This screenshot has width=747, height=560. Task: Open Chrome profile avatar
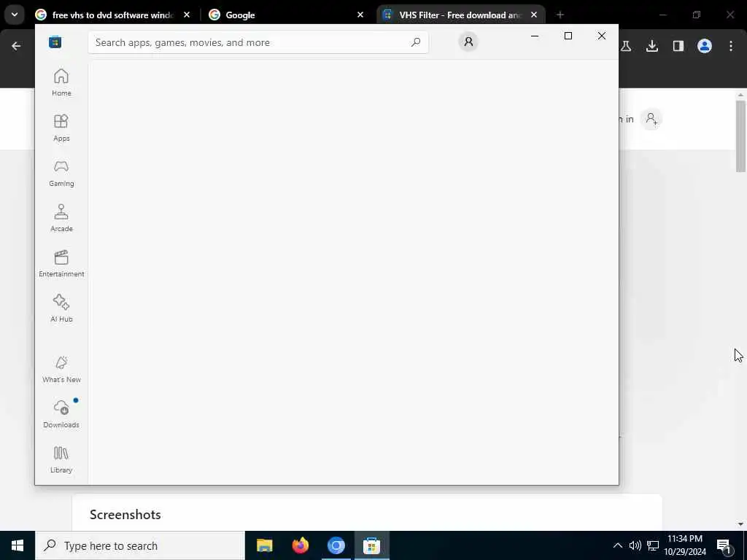[705, 46]
